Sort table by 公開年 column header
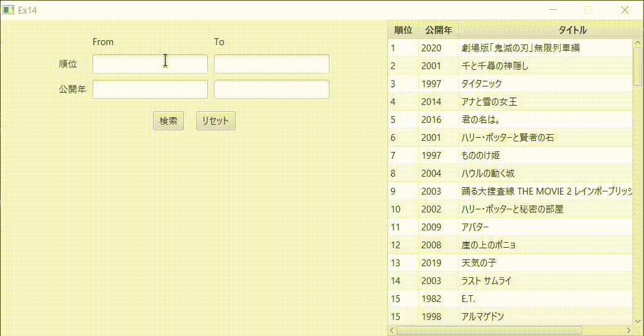Image resolution: width=644 pixels, height=336 pixels. 438,30
